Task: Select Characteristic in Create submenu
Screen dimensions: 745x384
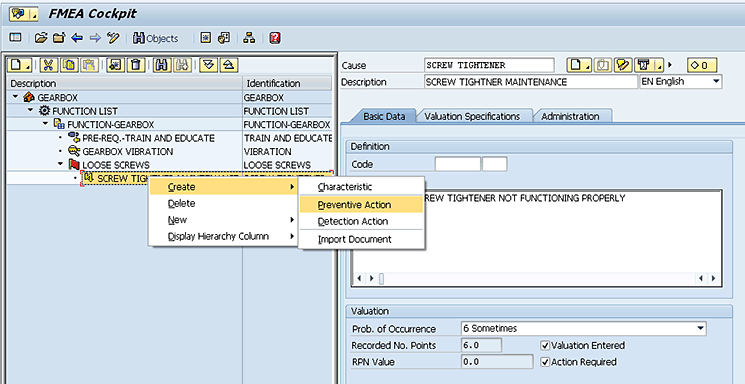Action: [361, 187]
